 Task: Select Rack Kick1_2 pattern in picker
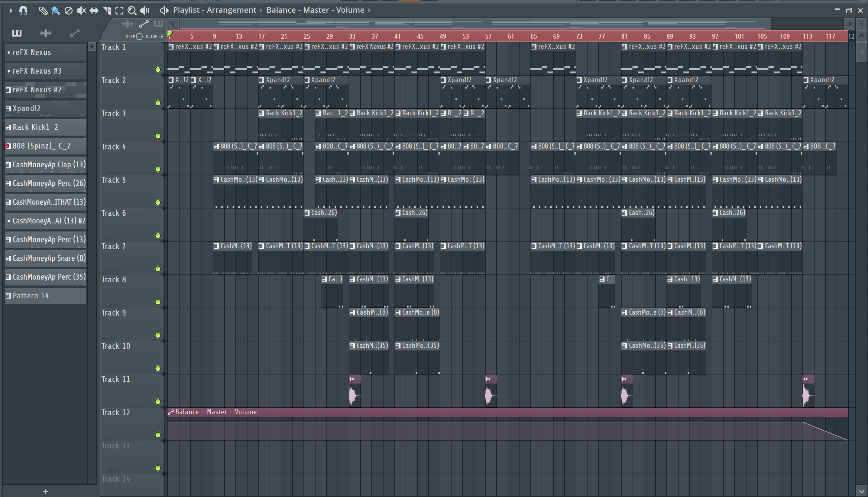pyautogui.click(x=45, y=127)
